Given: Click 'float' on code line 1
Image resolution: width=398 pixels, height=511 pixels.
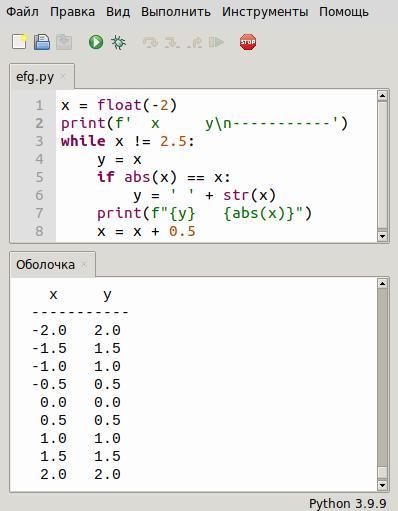Looking at the screenshot, I should point(119,105).
